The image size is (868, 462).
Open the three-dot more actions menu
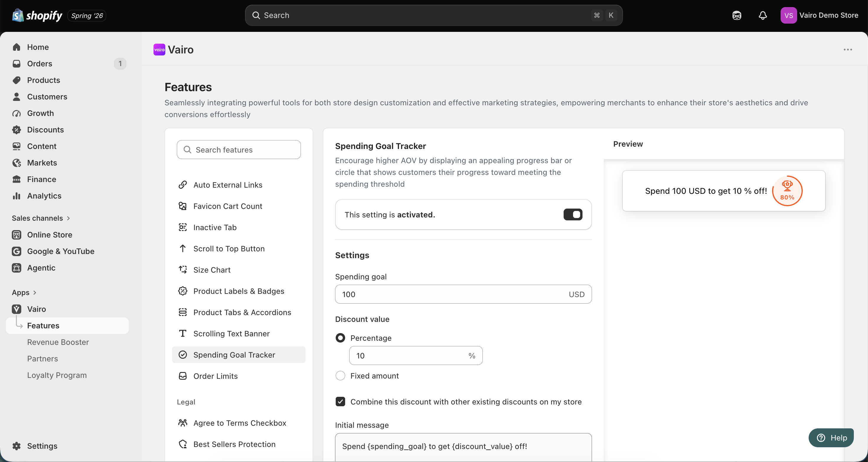click(848, 50)
